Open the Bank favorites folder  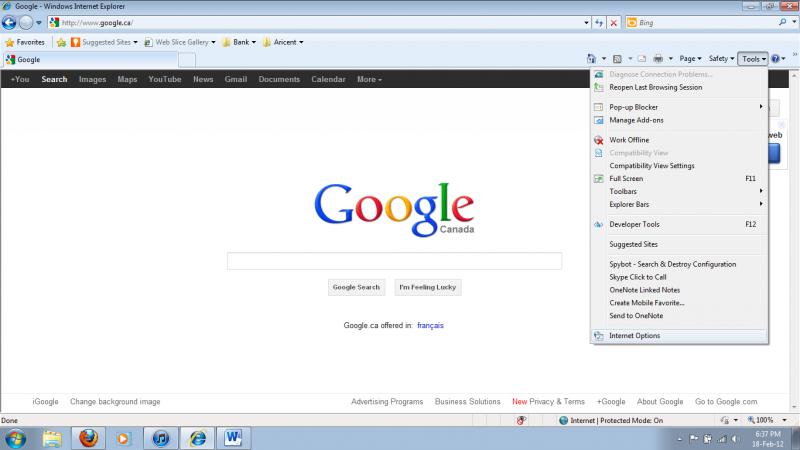click(239, 42)
